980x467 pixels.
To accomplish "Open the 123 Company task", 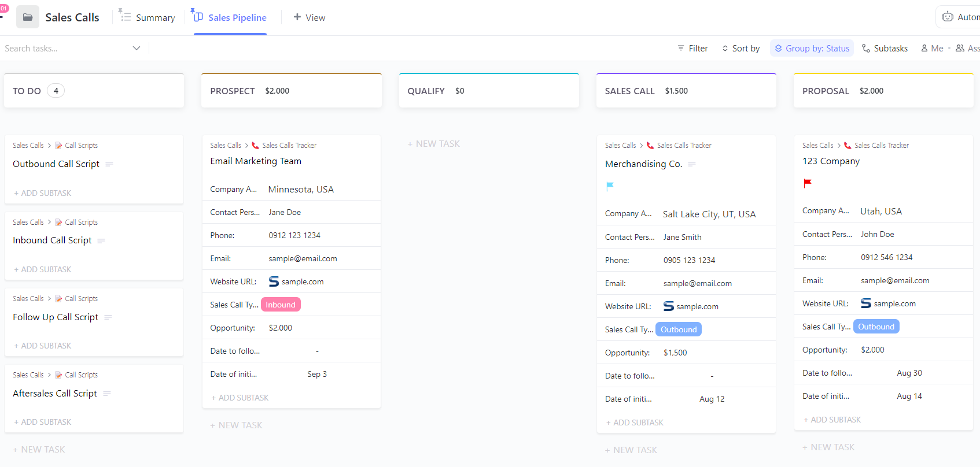I will pos(831,161).
